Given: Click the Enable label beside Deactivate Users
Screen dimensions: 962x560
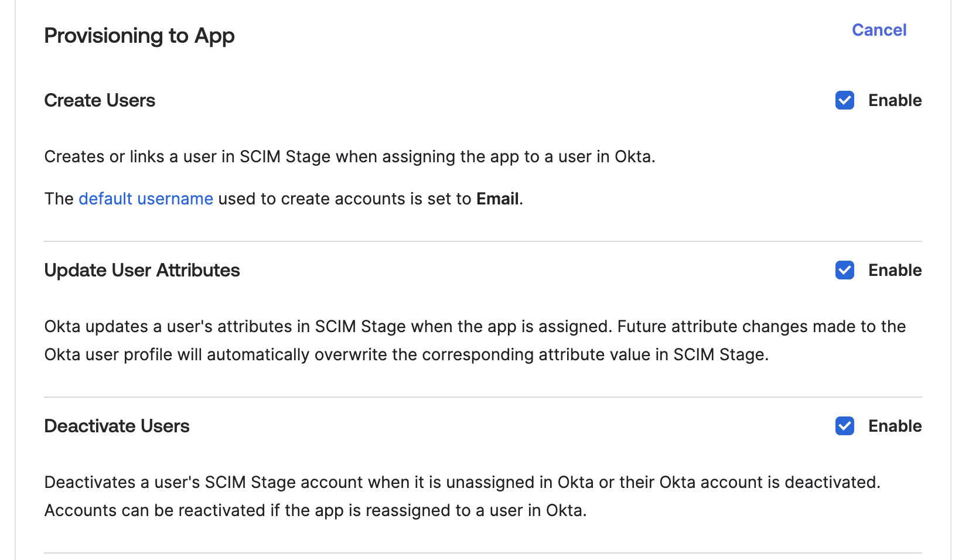Looking at the screenshot, I should click(x=895, y=426).
